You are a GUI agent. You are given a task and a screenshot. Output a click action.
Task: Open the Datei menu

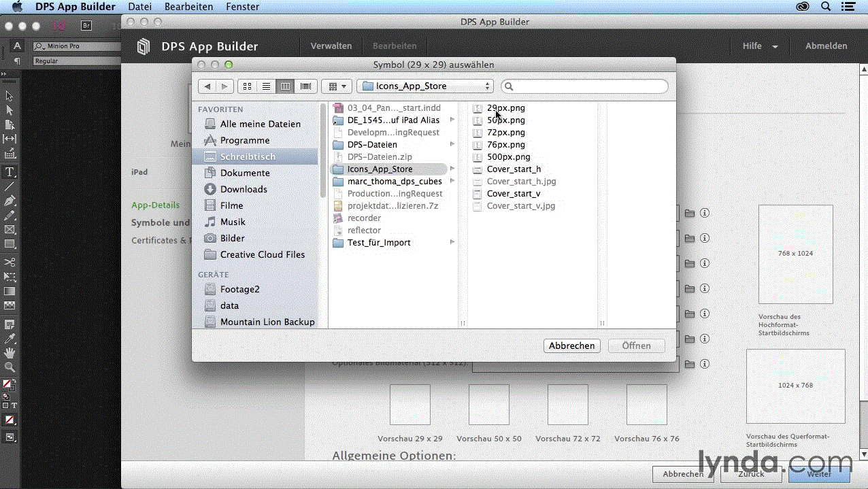point(139,7)
